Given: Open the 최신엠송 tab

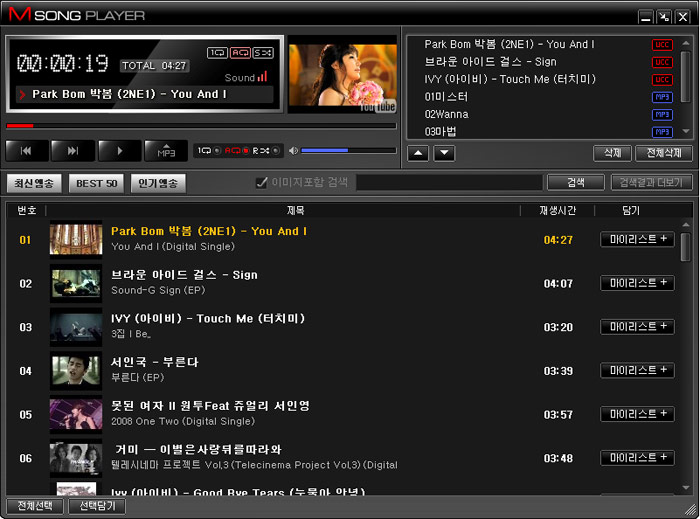Looking at the screenshot, I should click(x=34, y=183).
